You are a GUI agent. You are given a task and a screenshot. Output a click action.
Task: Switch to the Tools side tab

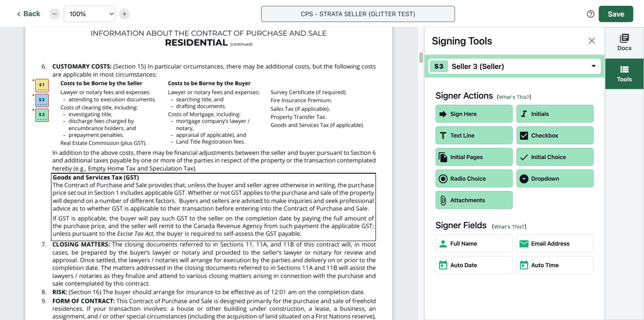pyautogui.click(x=624, y=74)
